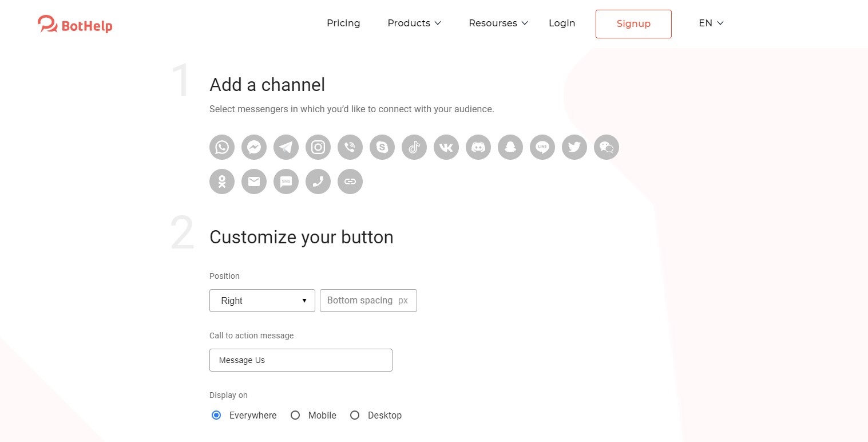The image size is (868, 442).
Task: Edit the call to action message field
Action: pos(300,360)
